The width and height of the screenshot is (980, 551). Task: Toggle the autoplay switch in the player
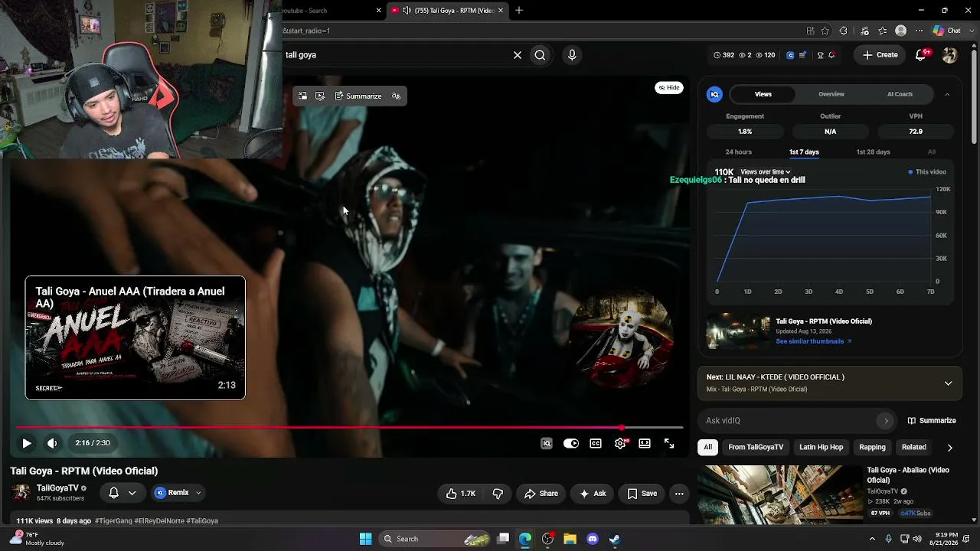[x=571, y=443]
